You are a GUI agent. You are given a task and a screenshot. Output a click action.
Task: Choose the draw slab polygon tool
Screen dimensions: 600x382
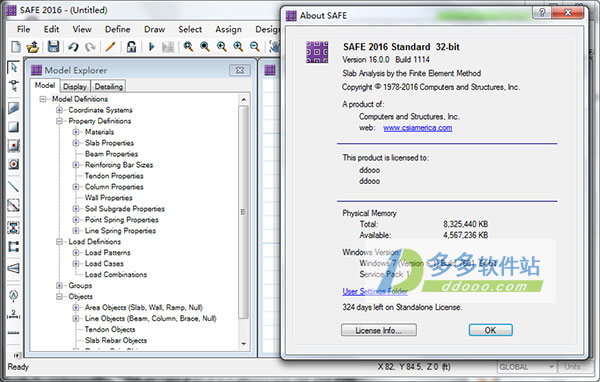[x=14, y=108]
